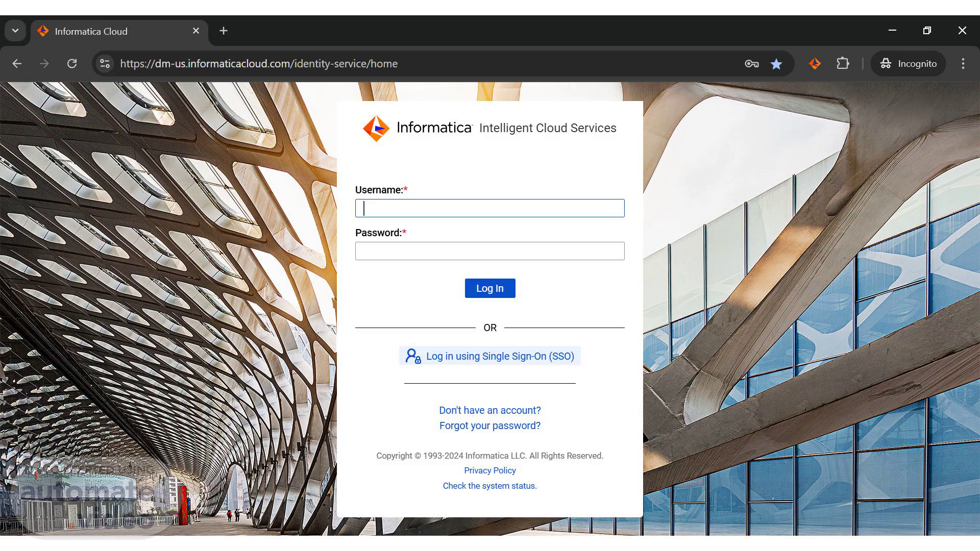Viewport: 980px width, 551px height.
Task: Click the Log In button
Action: pos(490,288)
